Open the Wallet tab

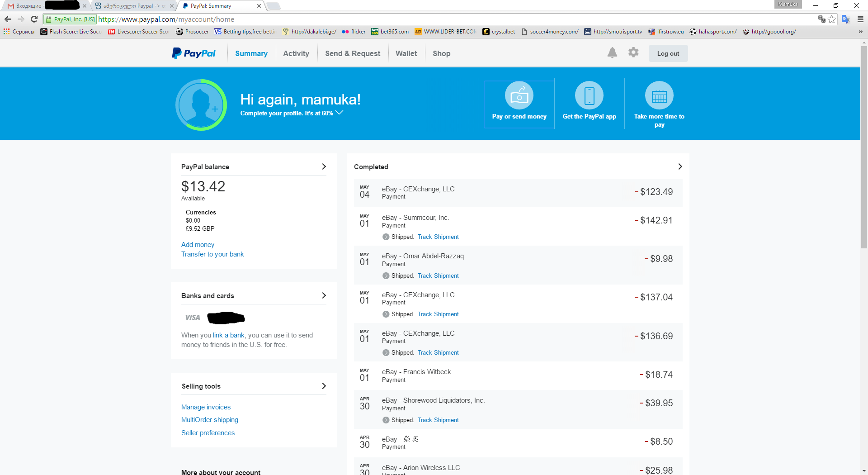coord(406,53)
